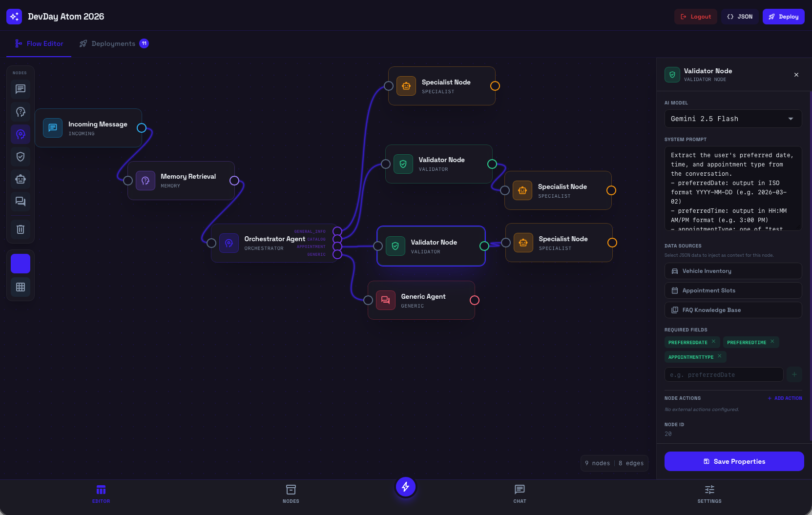This screenshot has width=812, height=515.
Task: Open the Chat tab in bottom bar
Action: click(x=520, y=493)
